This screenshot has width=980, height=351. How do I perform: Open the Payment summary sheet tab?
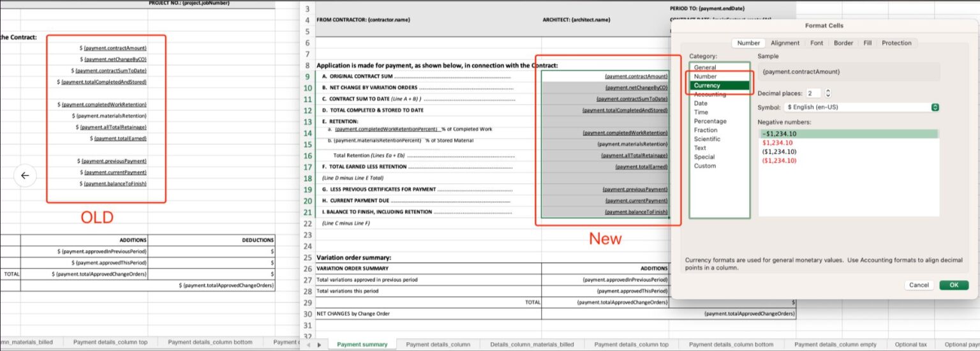pos(362,345)
